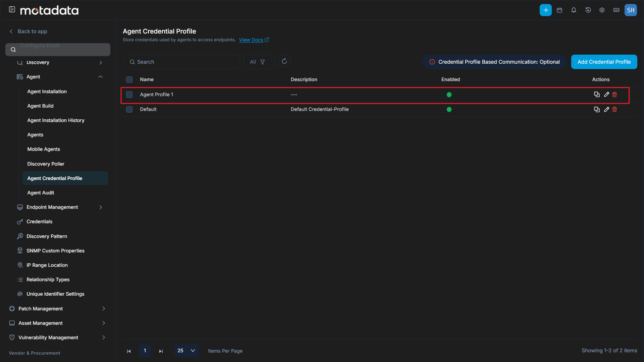
Task: Open the history clock icon
Action: [588, 10]
